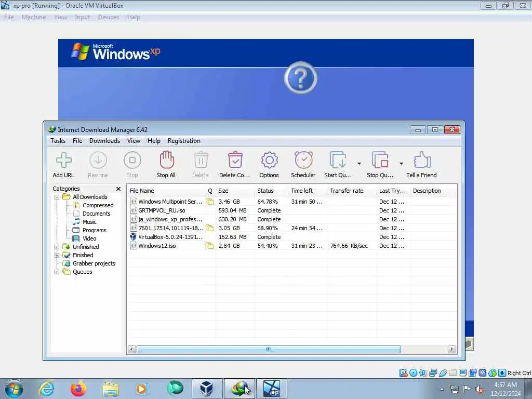The height and width of the screenshot is (399, 532).
Task: Click the Start Queue icon
Action: point(338,160)
